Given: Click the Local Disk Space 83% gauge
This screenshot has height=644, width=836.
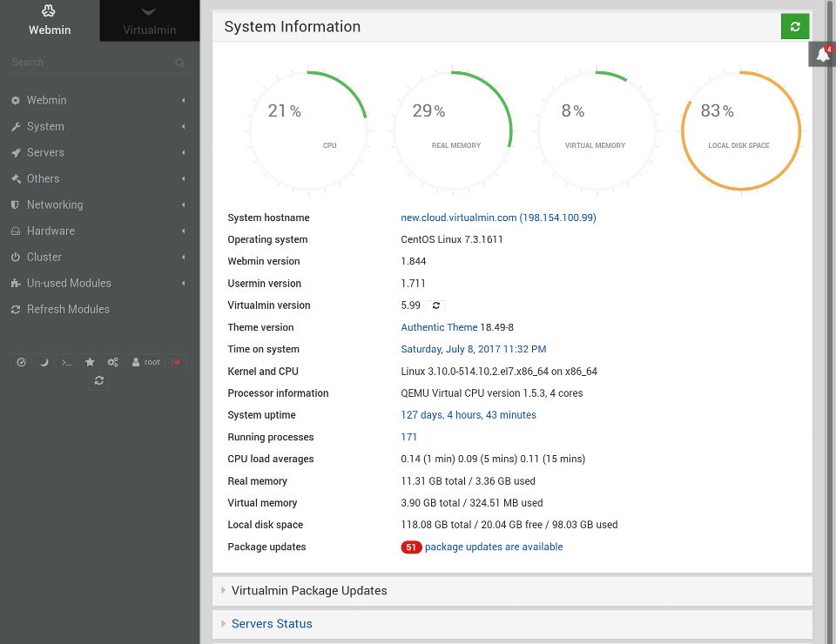Looking at the screenshot, I should pos(740,130).
